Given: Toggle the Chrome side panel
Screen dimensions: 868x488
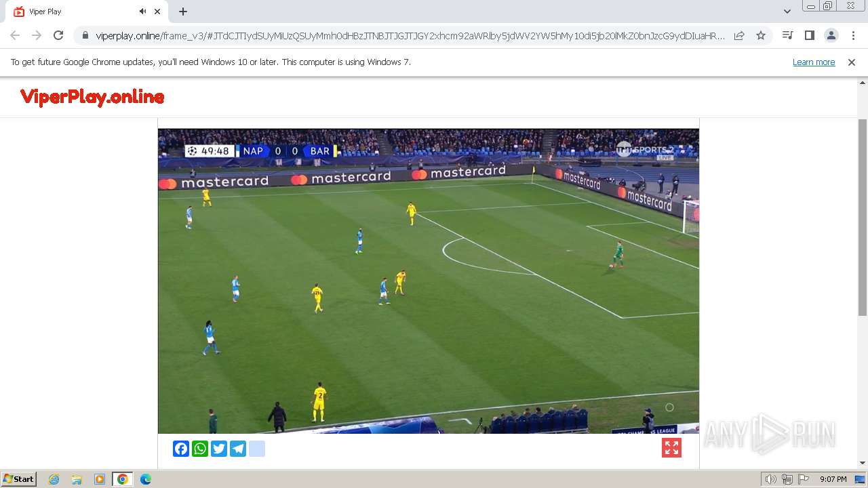Looking at the screenshot, I should 809,35.
